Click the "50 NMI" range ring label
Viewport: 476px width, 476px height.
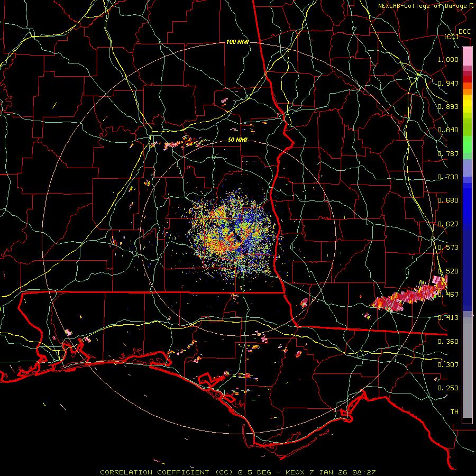click(x=237, y=140)
